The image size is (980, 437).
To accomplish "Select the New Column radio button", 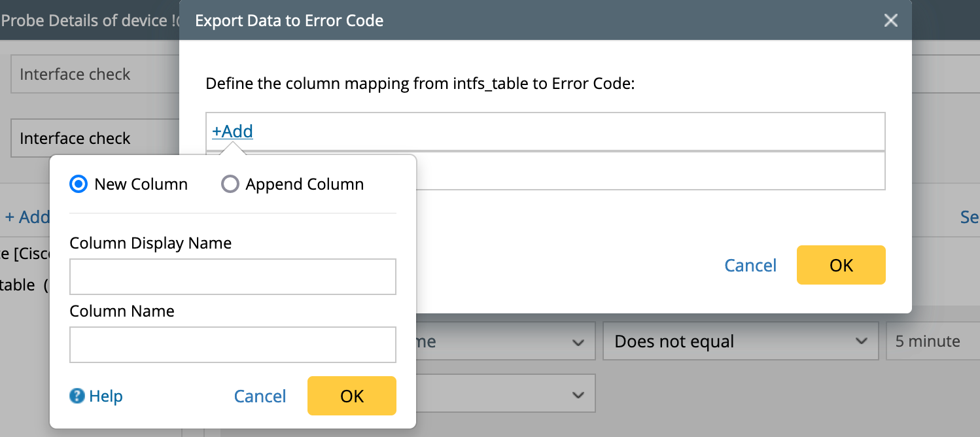I will 79,184.
